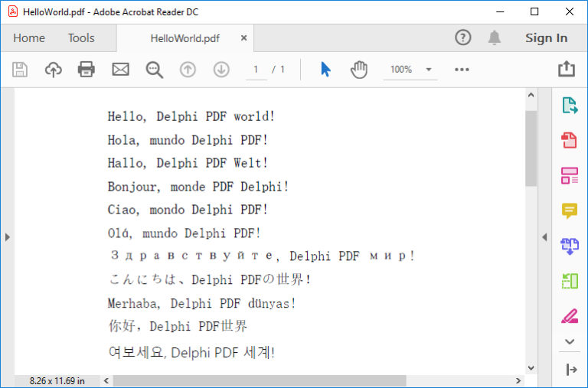Click the Korean 여보세요 line
588x388 pixels.
191,352
